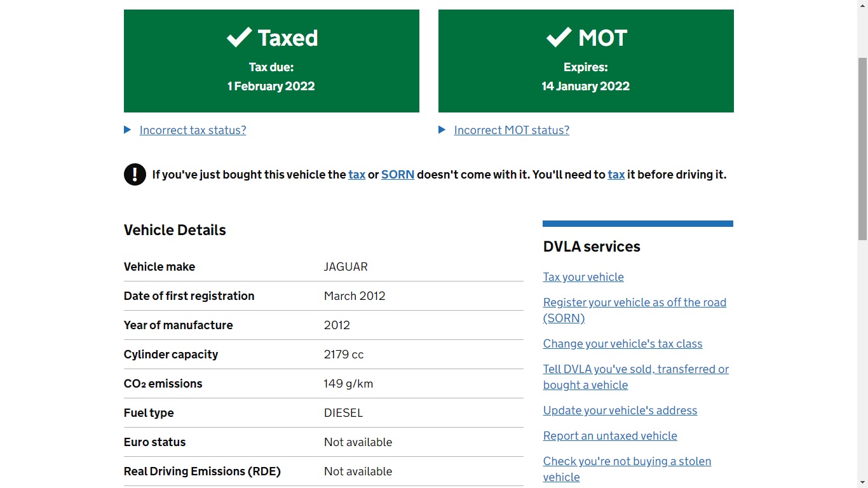Viewport: 868px width, 488px height.
Task: Open the SORN link in warning
Action: pyautogui.click(x=398, y=175)
